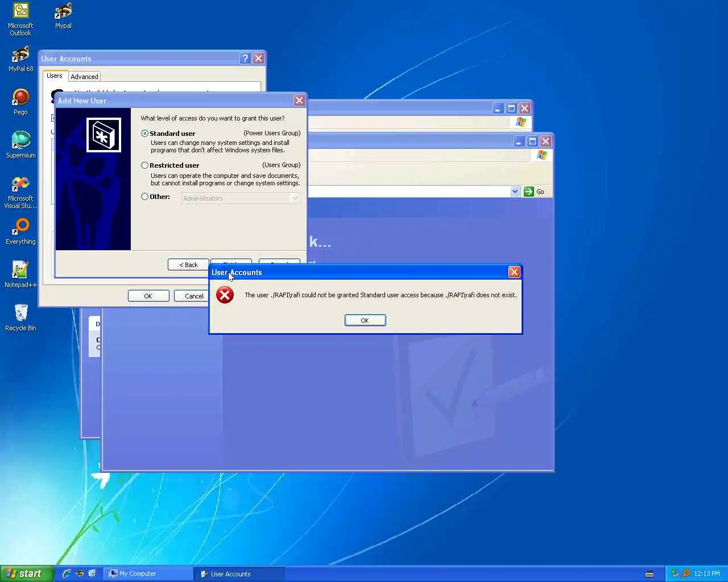
Task: Select the Restricted user radio button
Action: click(144, 165)
